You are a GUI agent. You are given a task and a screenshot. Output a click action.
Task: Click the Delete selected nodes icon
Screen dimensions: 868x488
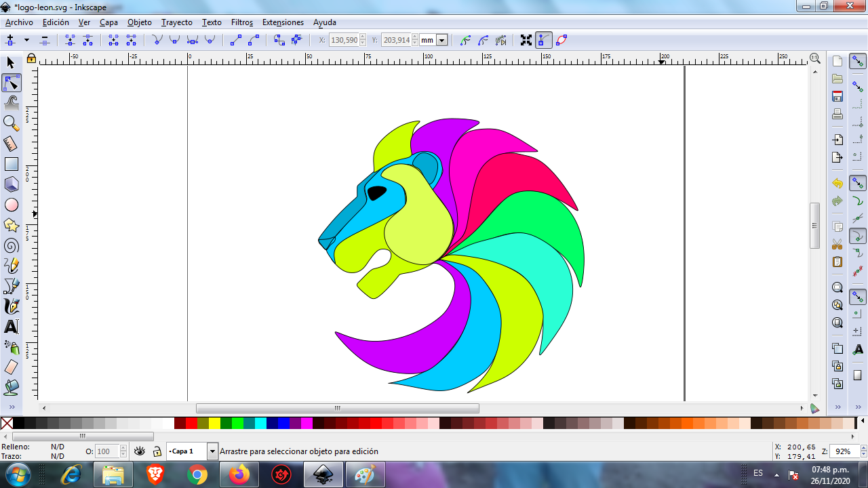pyautogui.click(x=45, y=40)
